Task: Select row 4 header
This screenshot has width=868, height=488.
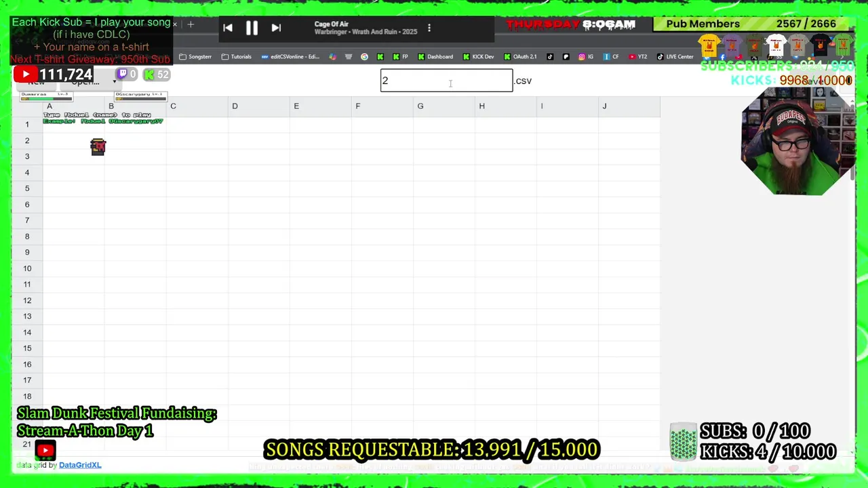Action: [x=27, y=173]
